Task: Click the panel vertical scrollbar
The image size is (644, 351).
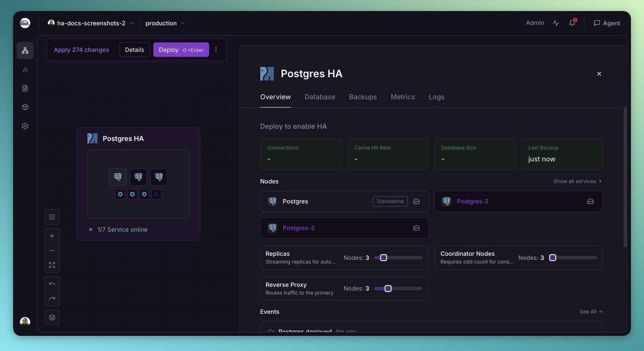Action: (x=625, y=177)
